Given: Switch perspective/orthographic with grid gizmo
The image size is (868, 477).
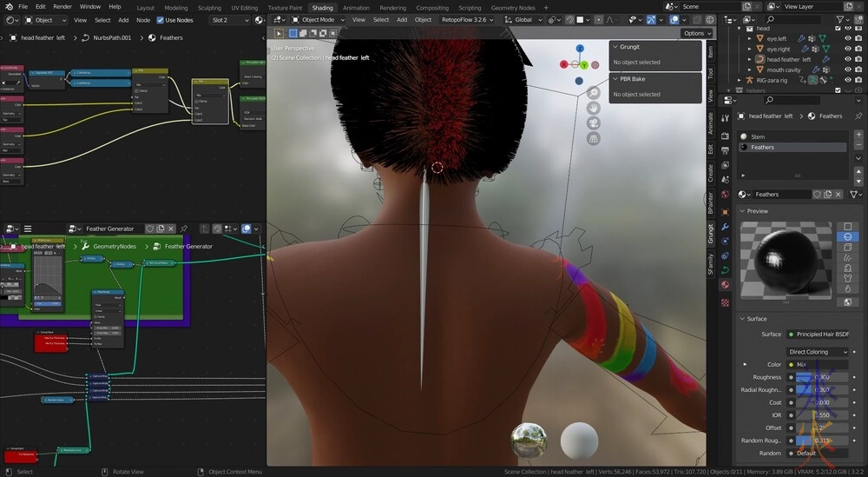Looking at the screenshot, I should (x=594, y=138).
